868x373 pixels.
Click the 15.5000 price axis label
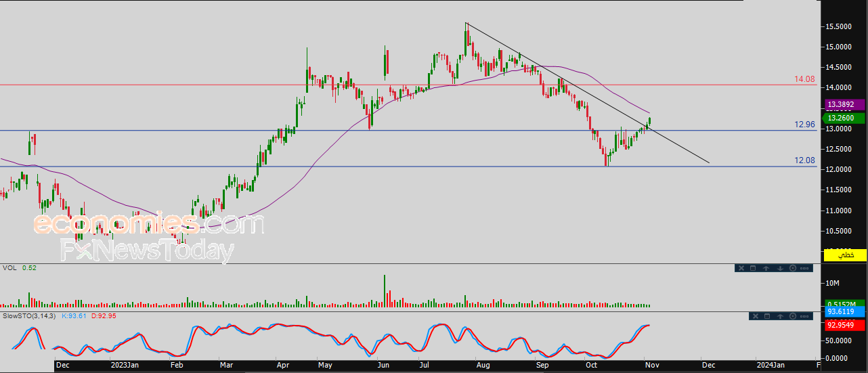839,26
